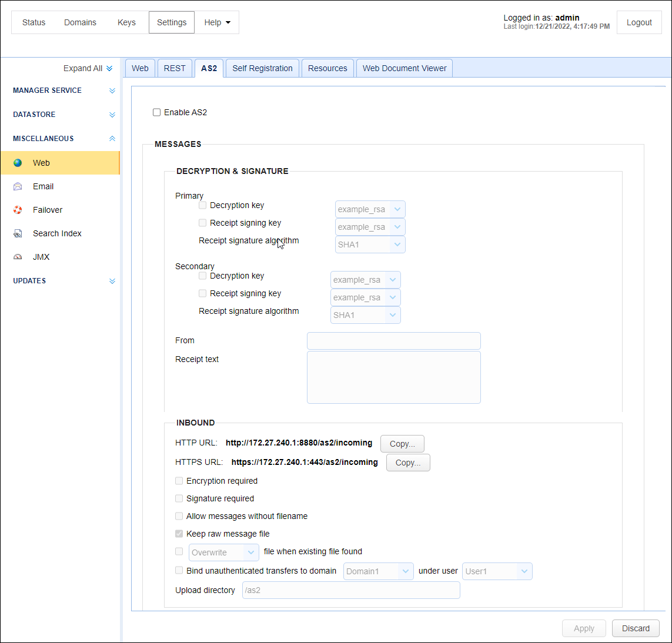Copy the HTTP URL
The image size is (672, 643).
pyautogui.click(x=402, y=444)
